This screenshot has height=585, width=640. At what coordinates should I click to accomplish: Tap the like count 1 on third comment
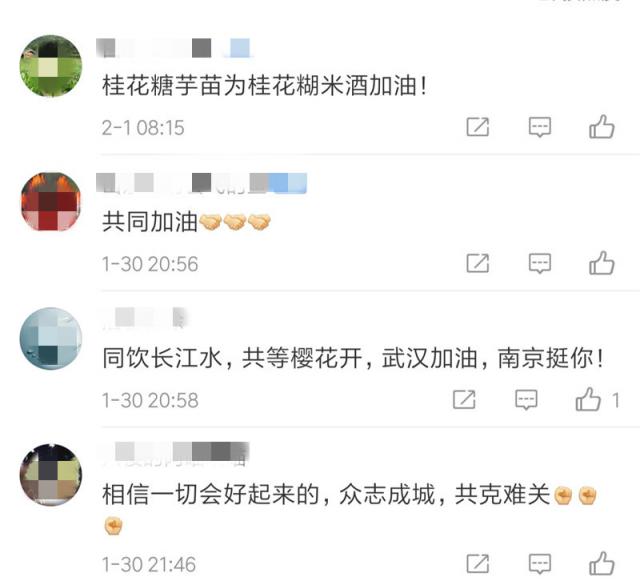click(x=616, y=400)
